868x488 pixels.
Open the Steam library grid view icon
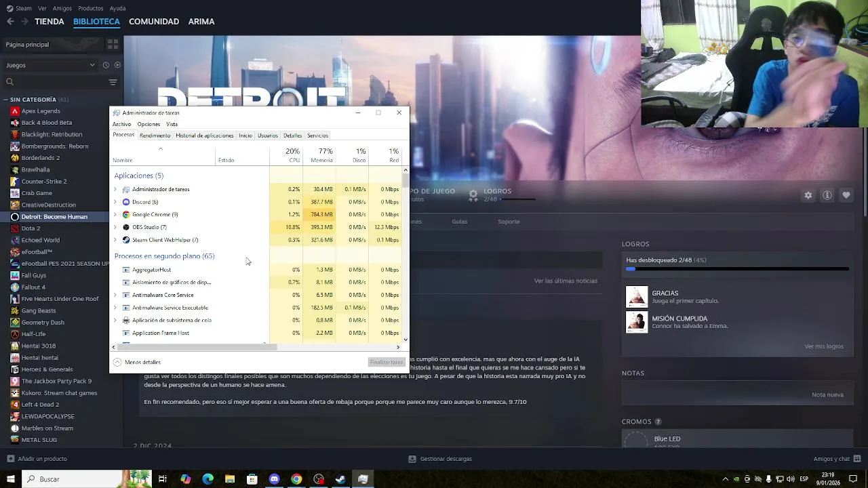click(113, 44)
